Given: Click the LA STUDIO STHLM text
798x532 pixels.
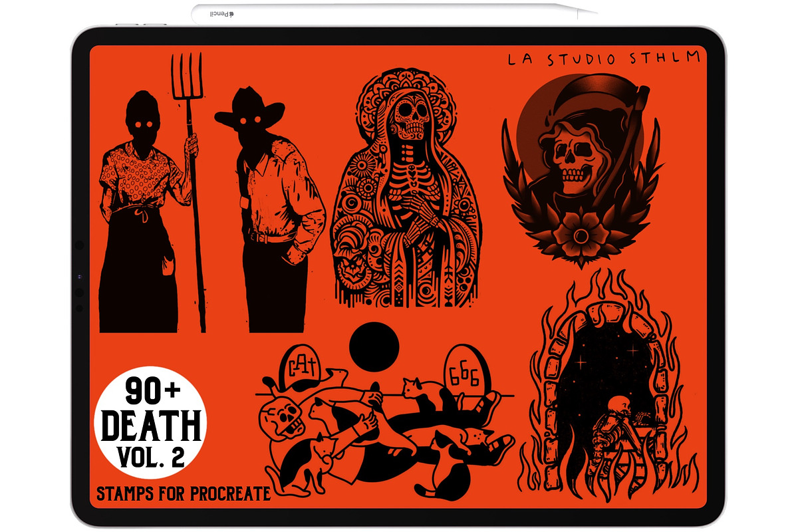Looking at the screenshot, I should pyautogui.click(x=604, y=59).
